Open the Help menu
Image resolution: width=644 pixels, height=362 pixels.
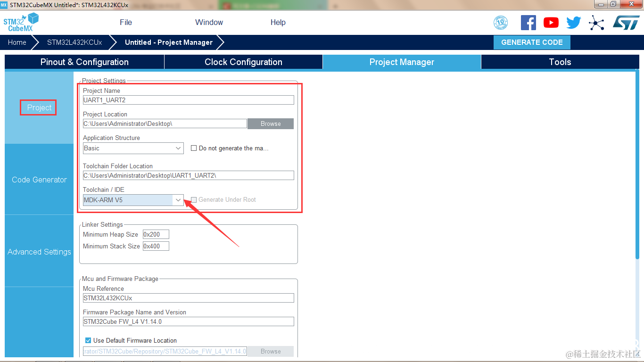[278, 22]
